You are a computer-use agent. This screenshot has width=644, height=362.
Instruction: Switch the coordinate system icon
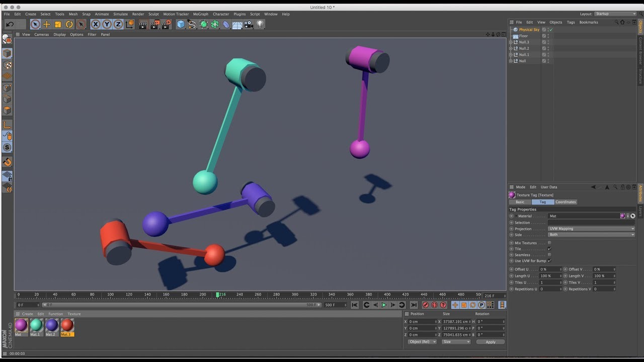130,24
